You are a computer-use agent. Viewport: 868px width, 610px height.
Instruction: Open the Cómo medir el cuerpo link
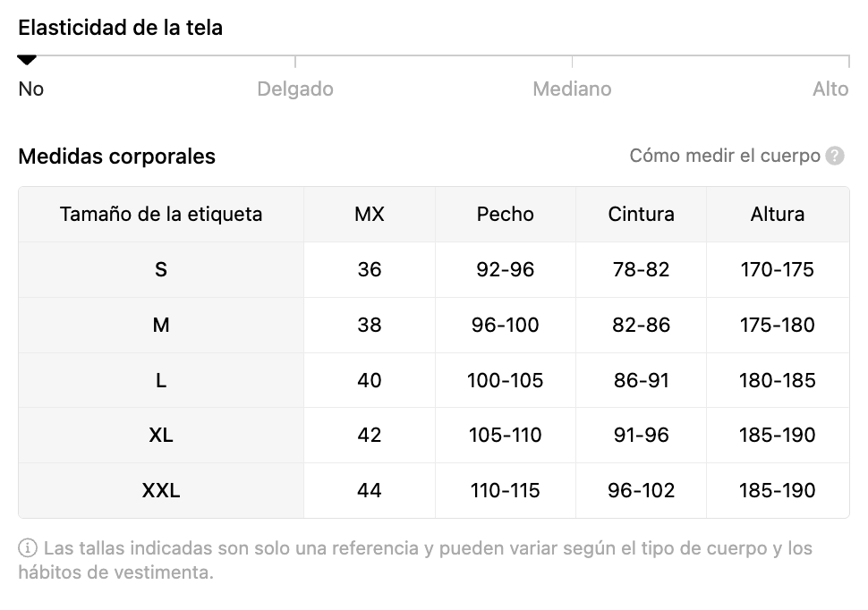725,156
